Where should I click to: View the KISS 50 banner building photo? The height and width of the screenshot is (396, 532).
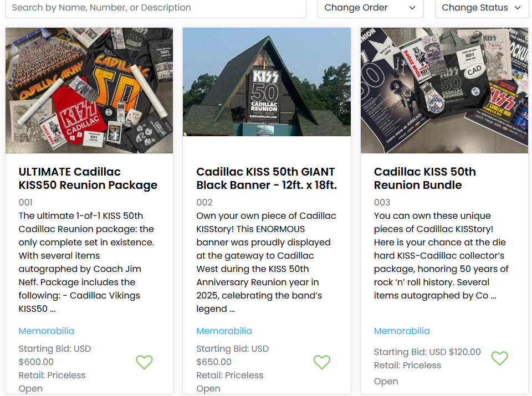[267, 82]
